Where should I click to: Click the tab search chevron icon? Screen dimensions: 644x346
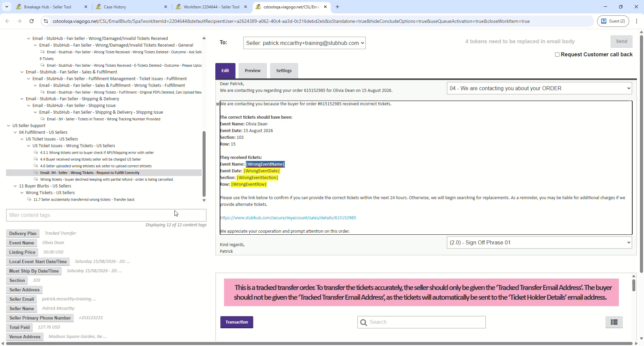point(7,7)
